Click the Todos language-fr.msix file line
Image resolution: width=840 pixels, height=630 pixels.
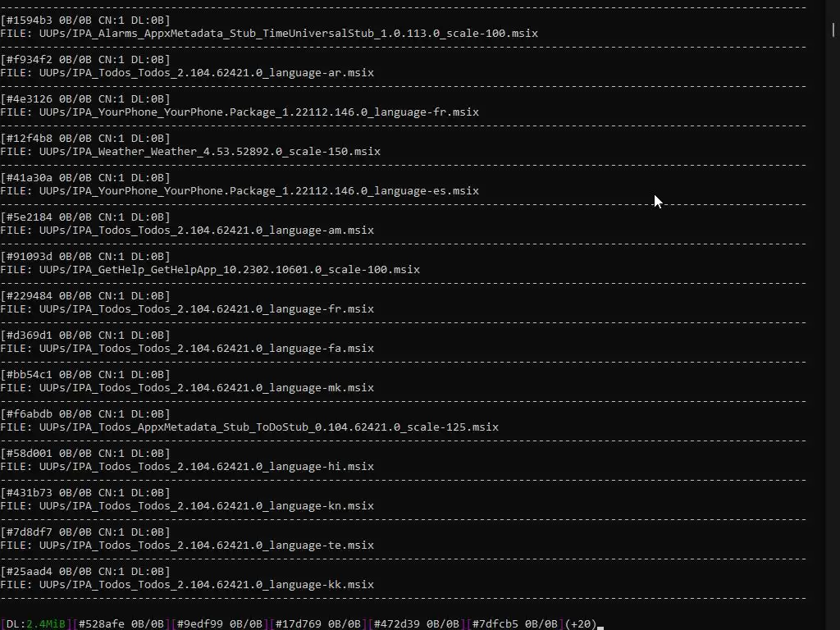[187, 309]
